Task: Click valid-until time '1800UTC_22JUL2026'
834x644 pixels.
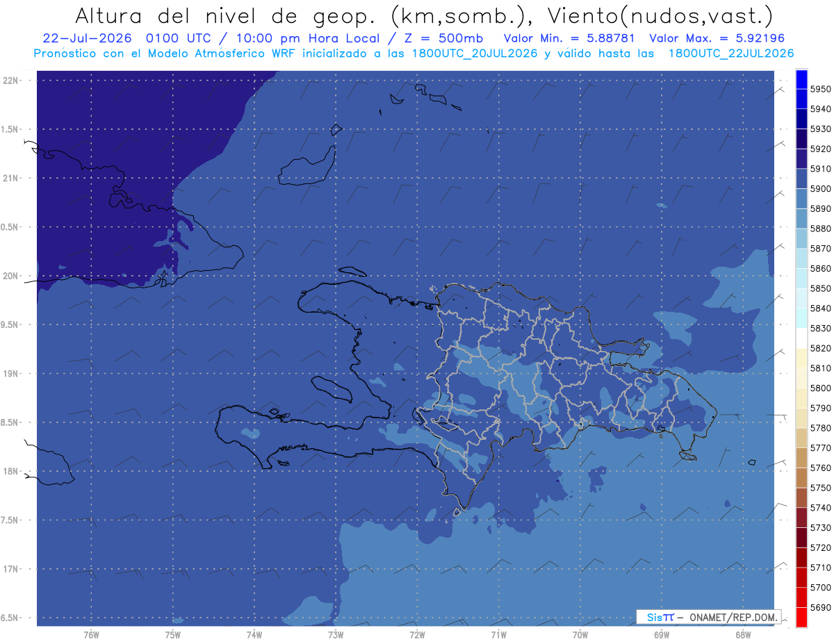Action: pyautogui.click(x=731, y=53)
